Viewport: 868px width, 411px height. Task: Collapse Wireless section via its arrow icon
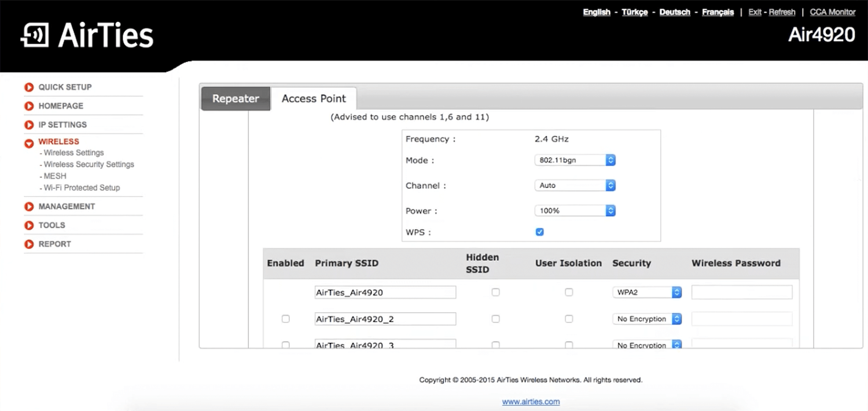(x=29, y=143)
